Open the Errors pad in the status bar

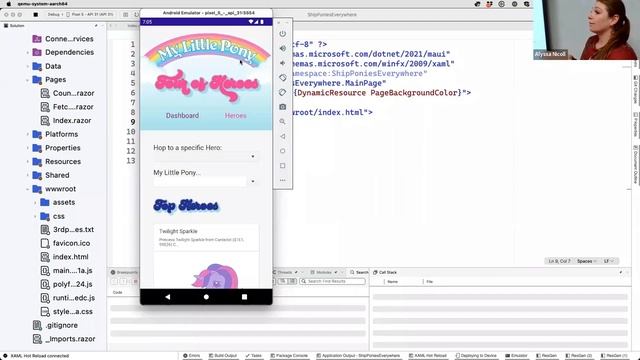pos(191,356)
